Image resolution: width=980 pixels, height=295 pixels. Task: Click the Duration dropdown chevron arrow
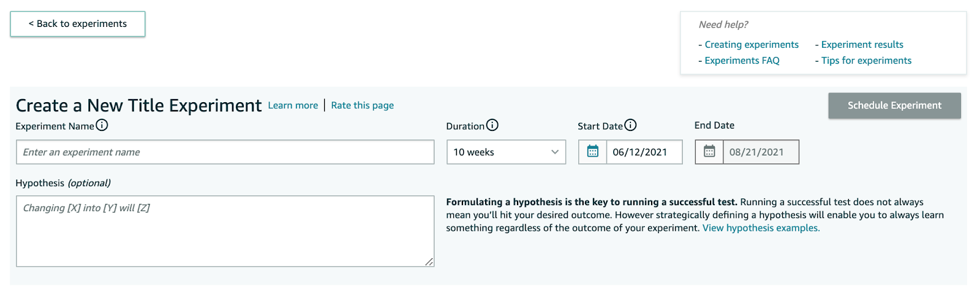[555, 152]
